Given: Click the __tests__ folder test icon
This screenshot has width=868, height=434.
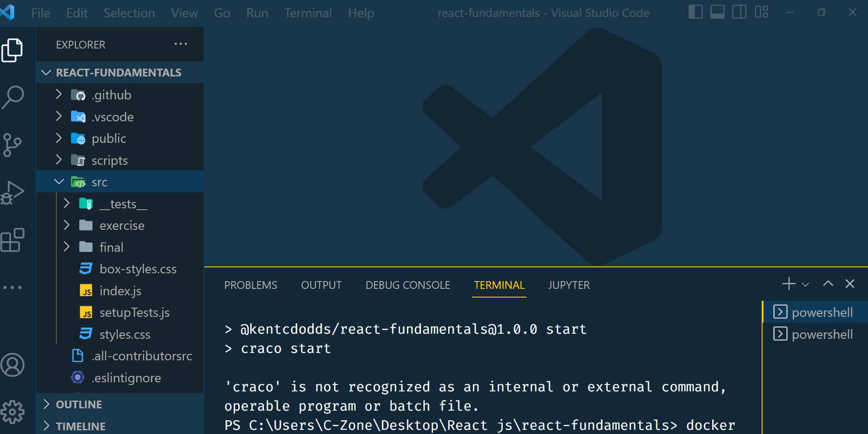Looking at the screenshot, I should (86, 204).
